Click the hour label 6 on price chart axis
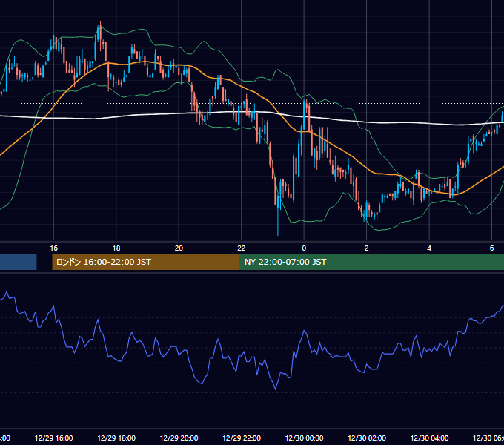Viewport: 504px width, 445px height. click(x=492, y=248)
